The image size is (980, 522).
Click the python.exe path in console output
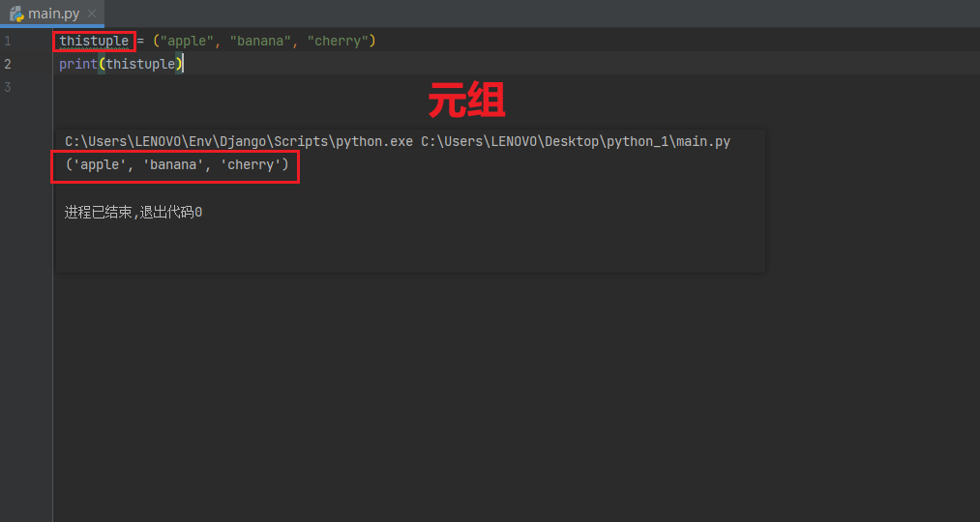[239, 142]
